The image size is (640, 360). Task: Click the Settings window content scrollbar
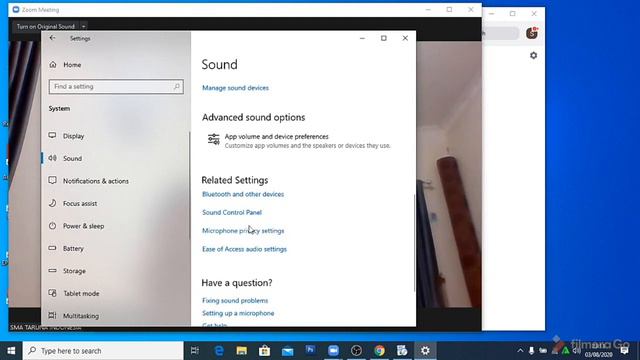(414, 243)
